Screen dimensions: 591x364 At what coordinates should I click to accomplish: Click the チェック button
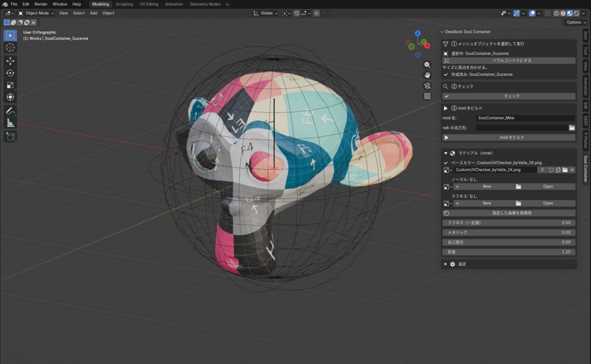pyautogui.click(x=509, y=96)
